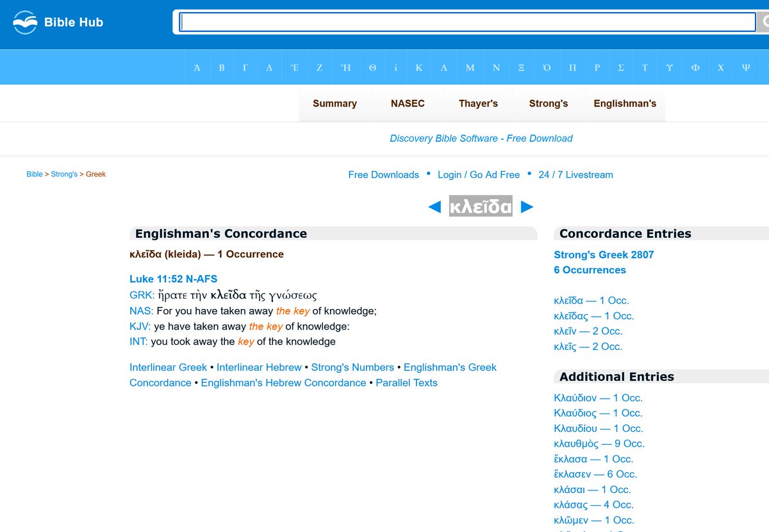769x532 pixels.
Task: Open Luke 11:52 verse reference
Action: 173,279
